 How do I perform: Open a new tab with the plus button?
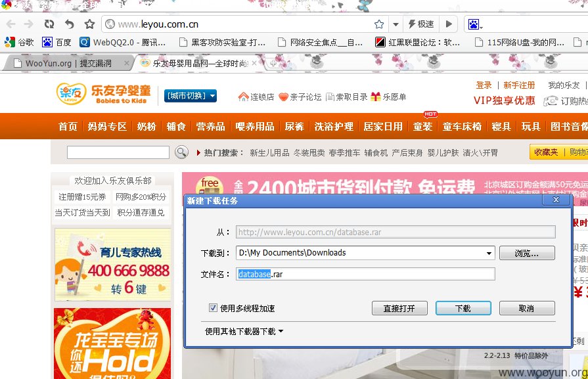273,64
